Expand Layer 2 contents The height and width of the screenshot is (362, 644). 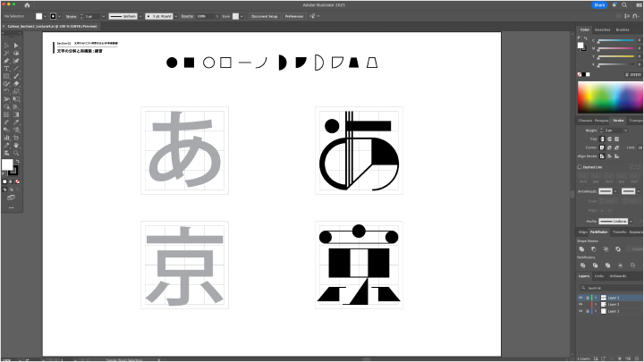(x=596, y=305)
